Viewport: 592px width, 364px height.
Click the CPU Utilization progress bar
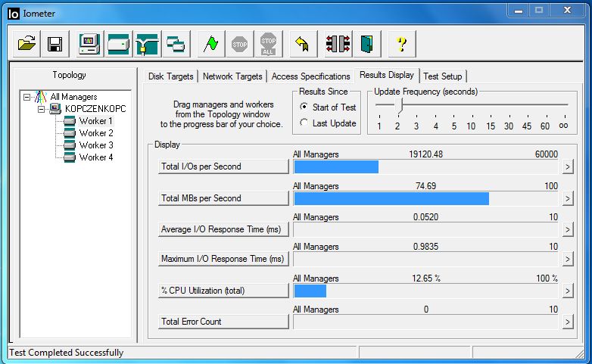425,291
